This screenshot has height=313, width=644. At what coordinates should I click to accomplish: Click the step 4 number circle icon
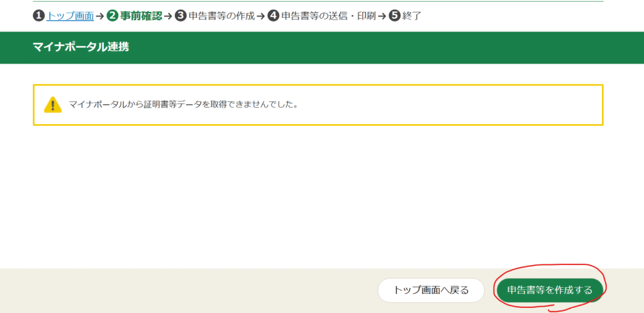point(273,16)
